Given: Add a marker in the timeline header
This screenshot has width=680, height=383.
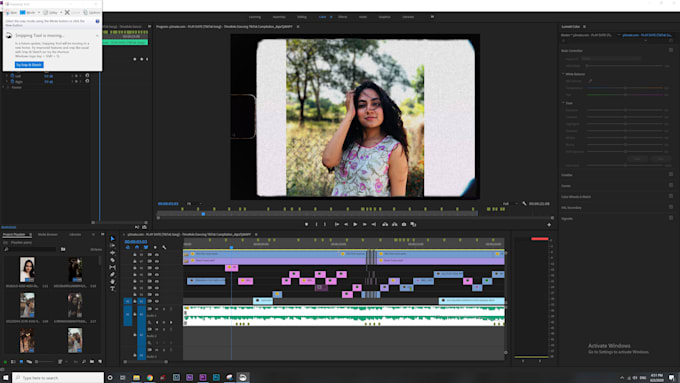Looking at the screenshot, I should pyautogui.click(x=155, y=247).
